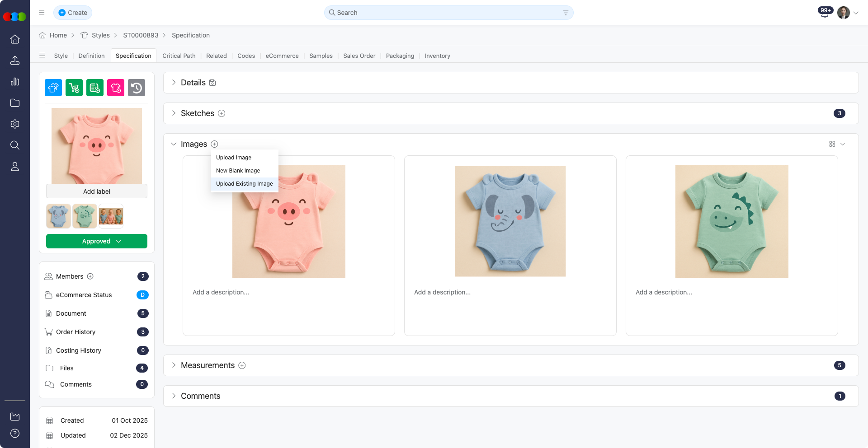Add a measurement with the plus icon
Viewport: 868px width, 448px height.
click(x=242, y=365)
